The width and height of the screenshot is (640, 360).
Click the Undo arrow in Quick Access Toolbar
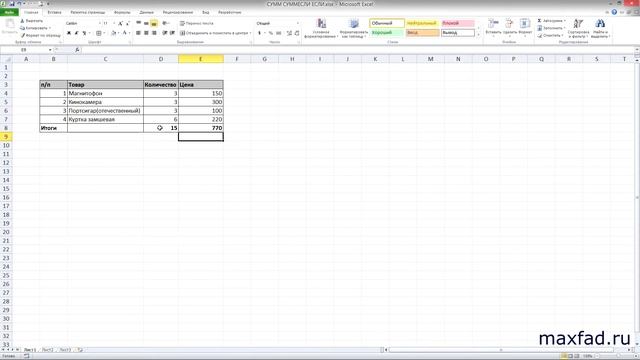(x=19, y=4)
